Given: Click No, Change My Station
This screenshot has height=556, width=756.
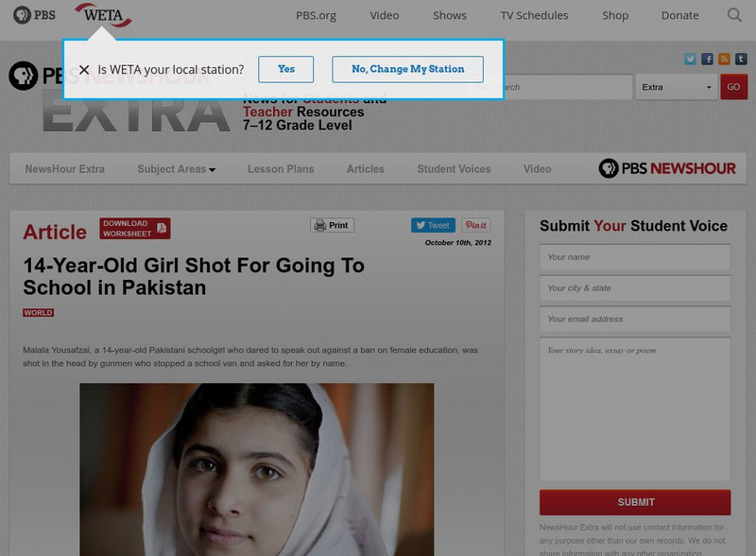Looking at the screenshot, I should click(x=406, y=68).
